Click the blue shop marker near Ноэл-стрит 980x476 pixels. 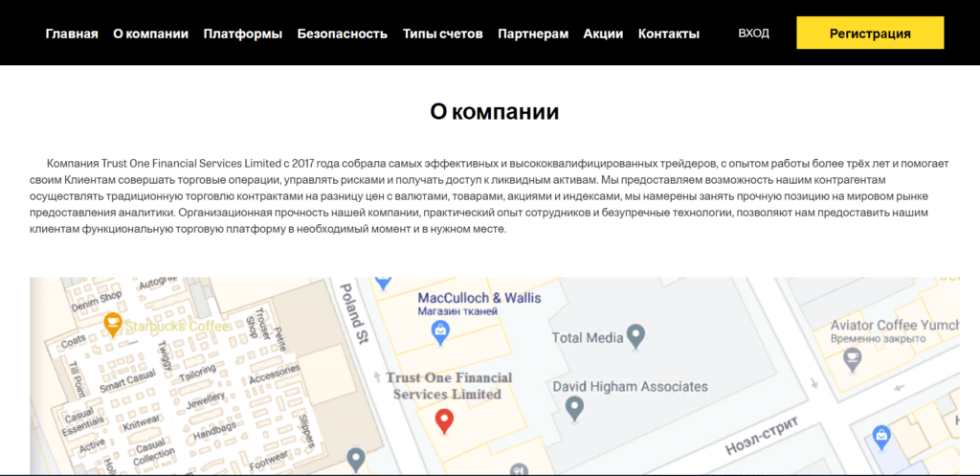[x=881, y=438]
